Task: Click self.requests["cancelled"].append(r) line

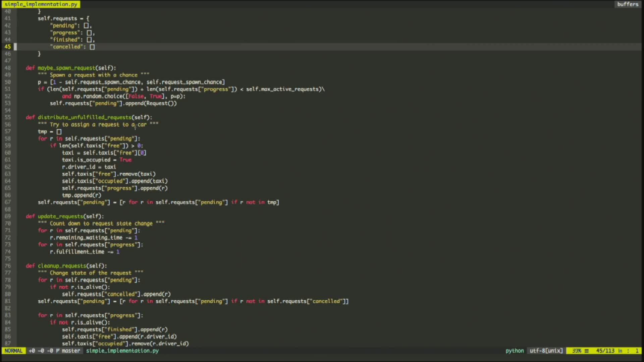Action: pyautogui.click(x=116, y=294)
